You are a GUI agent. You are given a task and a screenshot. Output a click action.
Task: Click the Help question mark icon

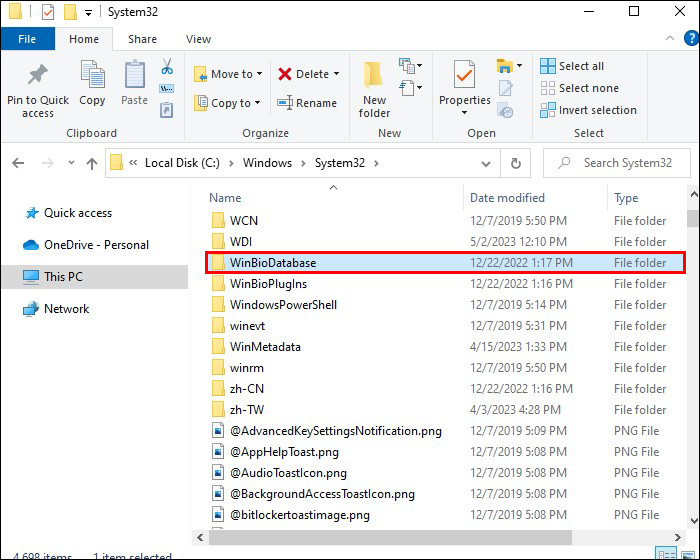[x=691, y=38]
